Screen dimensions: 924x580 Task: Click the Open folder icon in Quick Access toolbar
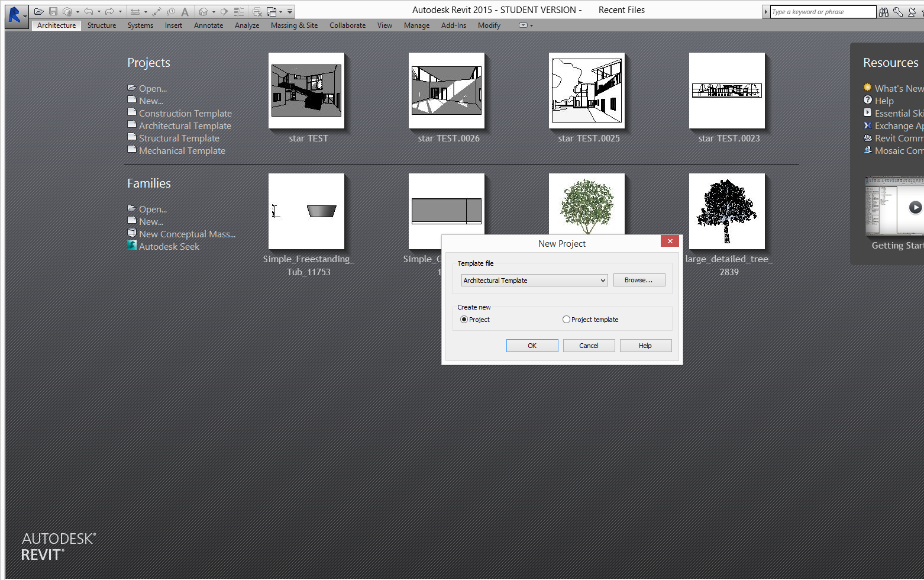[x=39, y=12]
